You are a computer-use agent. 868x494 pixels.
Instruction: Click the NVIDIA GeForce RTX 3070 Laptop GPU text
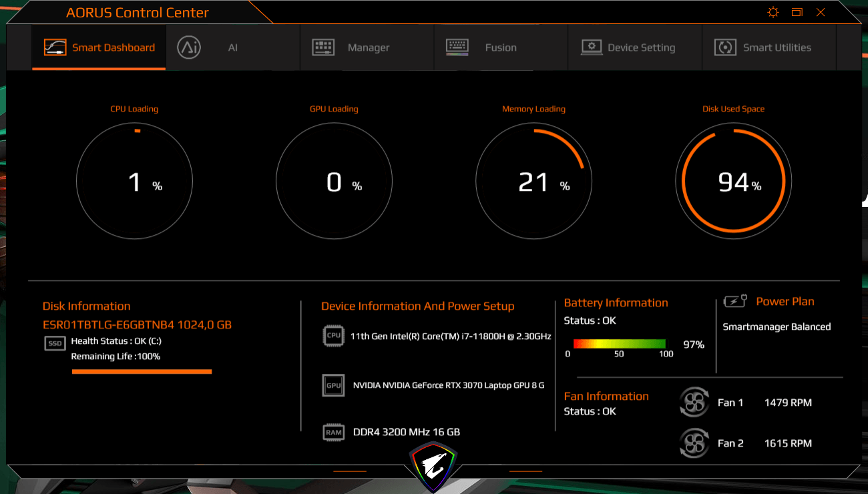(x=449, y=385)
